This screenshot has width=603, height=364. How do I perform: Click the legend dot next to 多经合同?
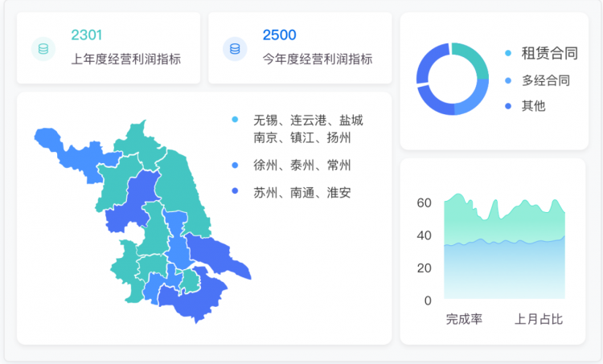(508, 80)
